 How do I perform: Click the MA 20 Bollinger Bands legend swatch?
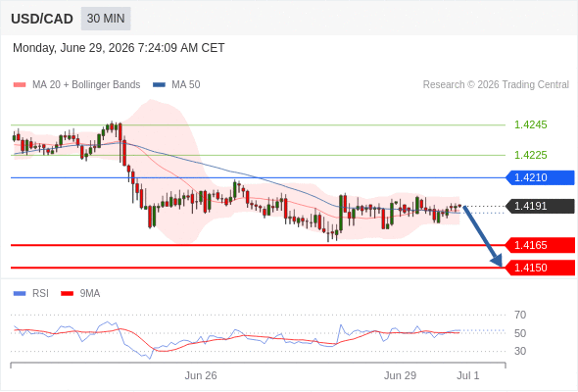[20, 85]
